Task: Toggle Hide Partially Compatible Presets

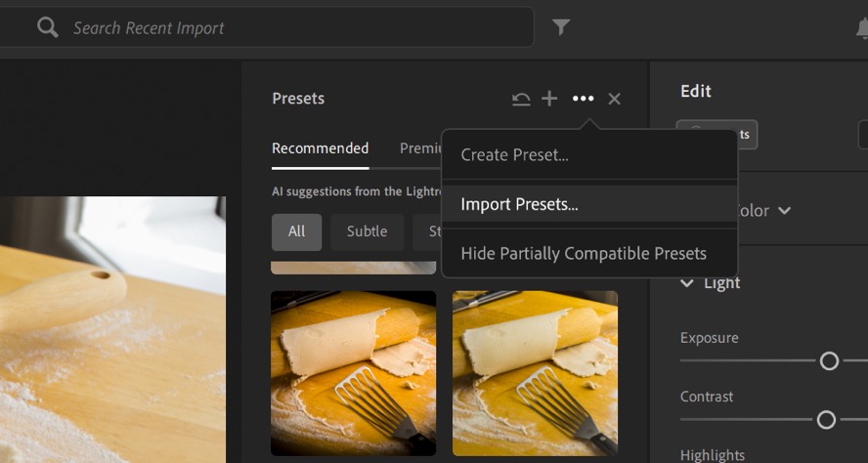Action: 583,253
